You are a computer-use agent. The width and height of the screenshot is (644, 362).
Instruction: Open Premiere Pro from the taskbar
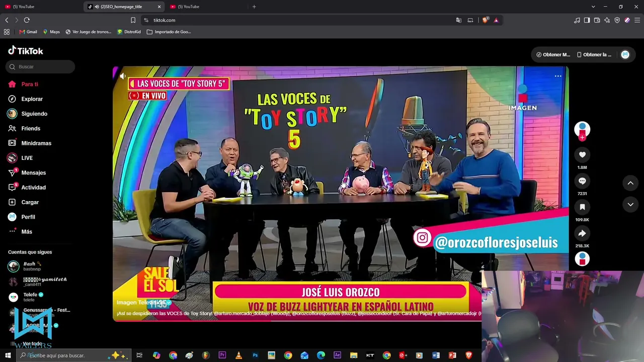[x=222, y=355]
